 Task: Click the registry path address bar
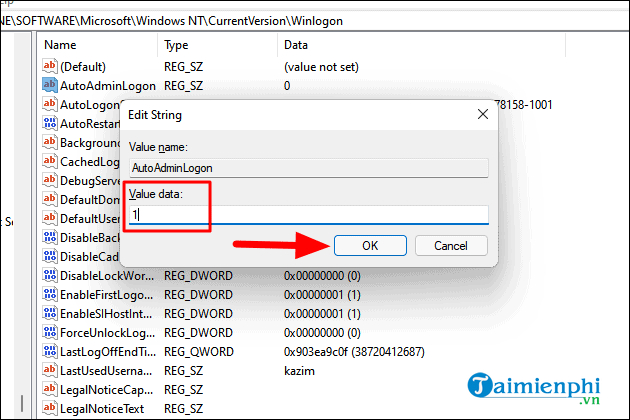[x=313, y=21]
